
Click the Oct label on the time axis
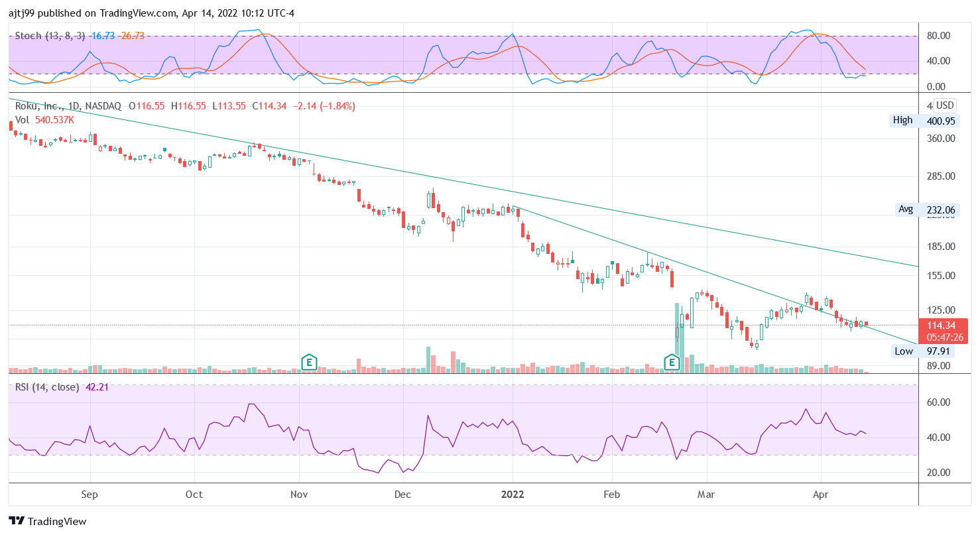coord(194,494)
